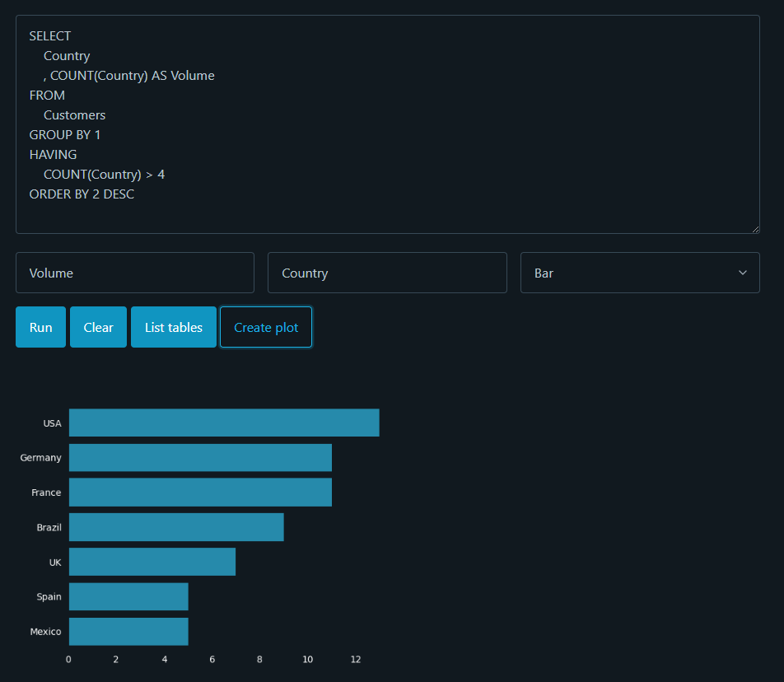This screenshot has height=682, width=784.
Task: Select the Mexico bar in the chart
Action: 128,632
